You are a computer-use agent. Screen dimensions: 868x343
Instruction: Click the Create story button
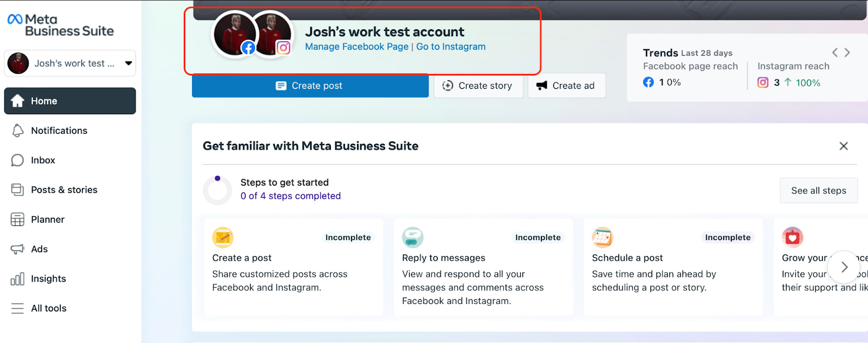click(x=478, y=86)
